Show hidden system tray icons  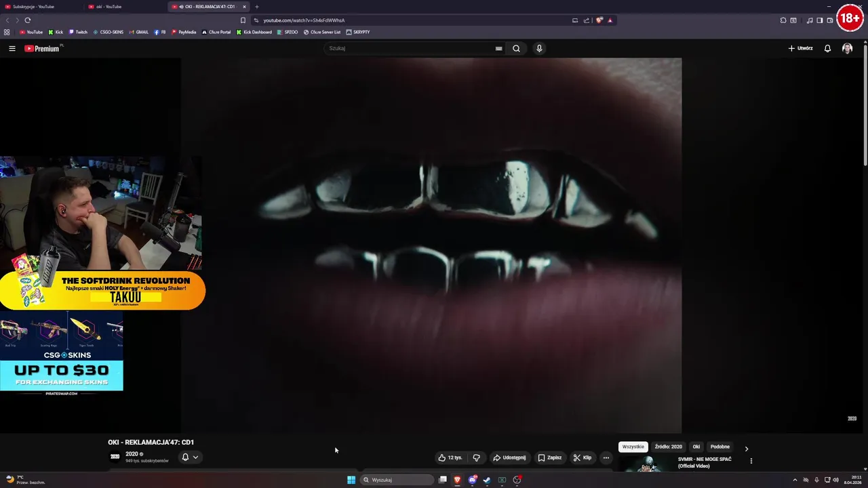795,480
